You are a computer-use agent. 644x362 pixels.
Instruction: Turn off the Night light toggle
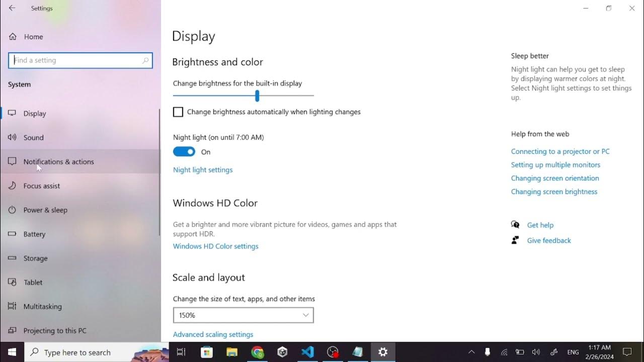tap(184, 152)
